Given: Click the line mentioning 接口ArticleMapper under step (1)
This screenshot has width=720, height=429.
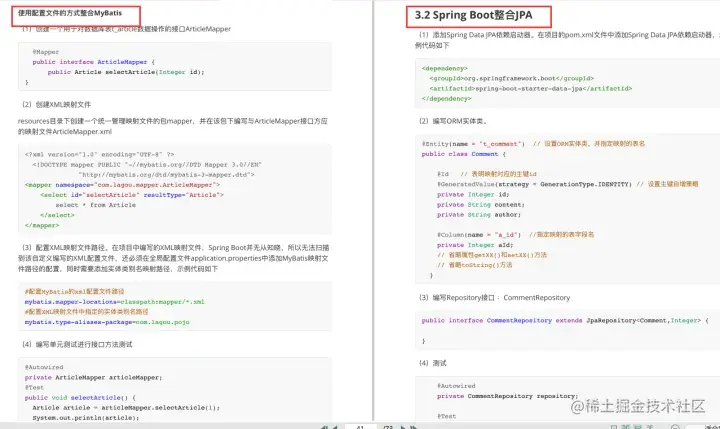Looking at the screenshot, I should 126,29.
